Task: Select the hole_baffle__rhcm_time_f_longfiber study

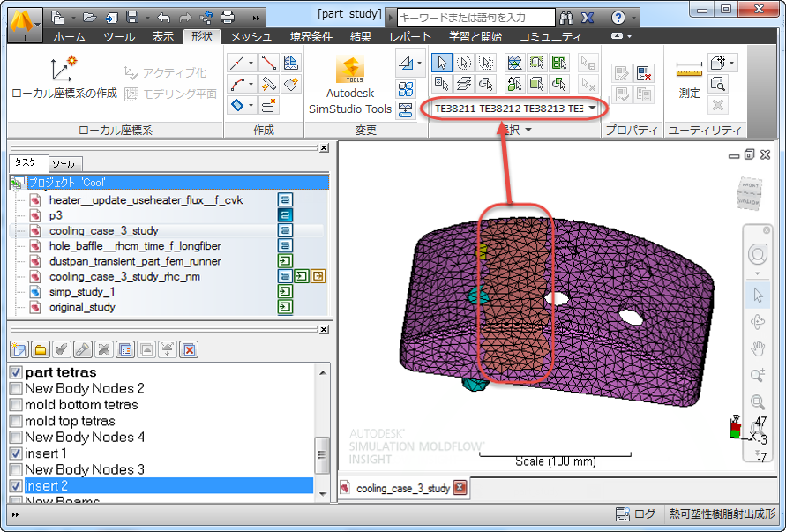Action: tap(135, 245)
